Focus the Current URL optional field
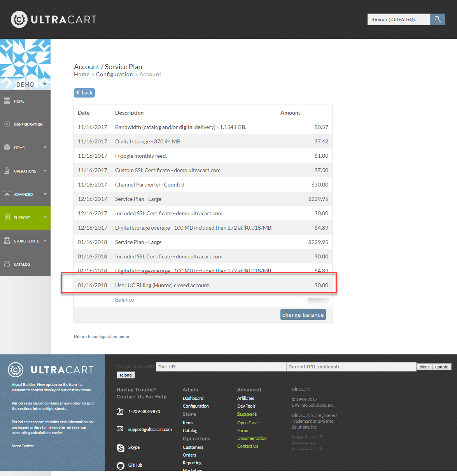 coord(351,367)
